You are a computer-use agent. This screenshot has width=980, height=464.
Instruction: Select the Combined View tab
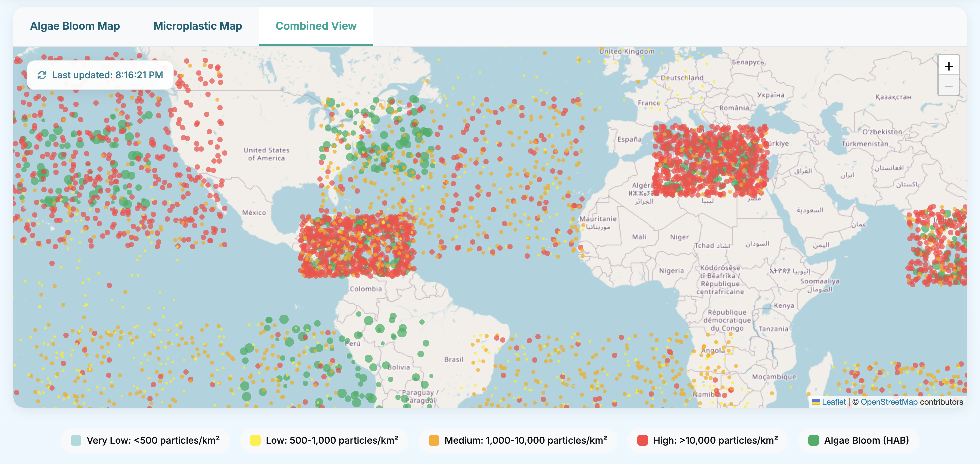(x=317, y=26)
